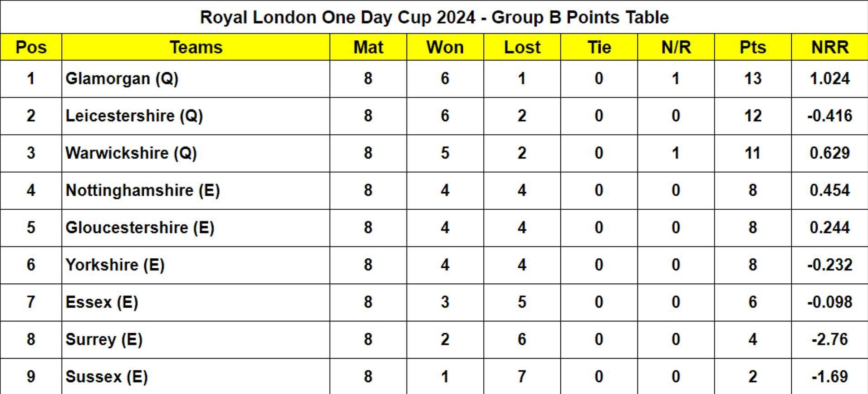Image resolution: width=868 pixels, height=394 pixels.
Task: Click the Essex (E) team name
Action: click(x=102, y=302)
